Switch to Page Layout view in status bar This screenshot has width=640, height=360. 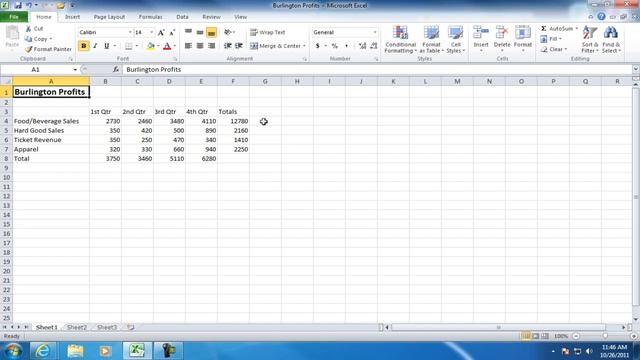click(536, 336)
